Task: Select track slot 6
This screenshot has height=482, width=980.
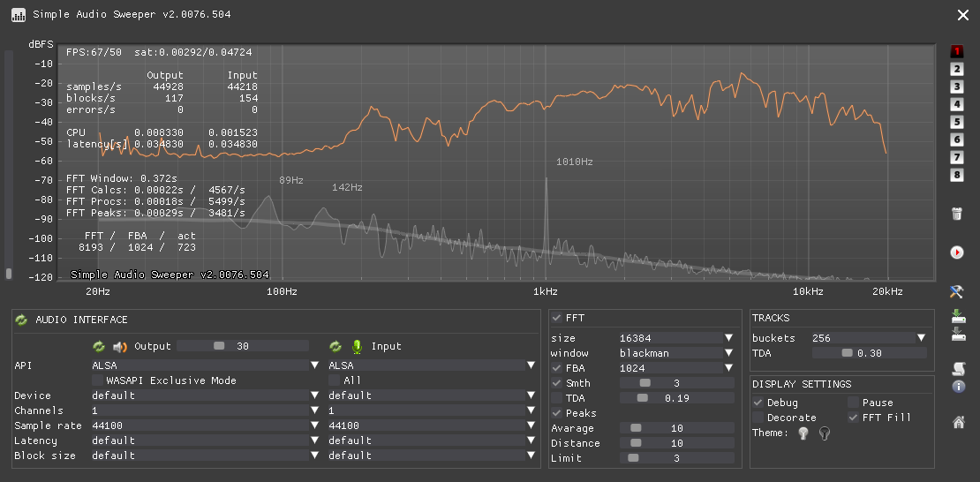Action: click(956, 139)
